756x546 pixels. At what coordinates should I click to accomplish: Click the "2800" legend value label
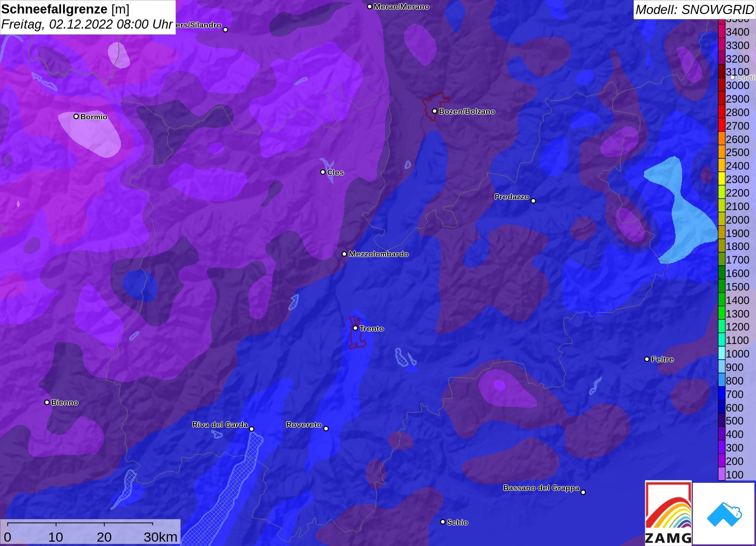(738, 112)
